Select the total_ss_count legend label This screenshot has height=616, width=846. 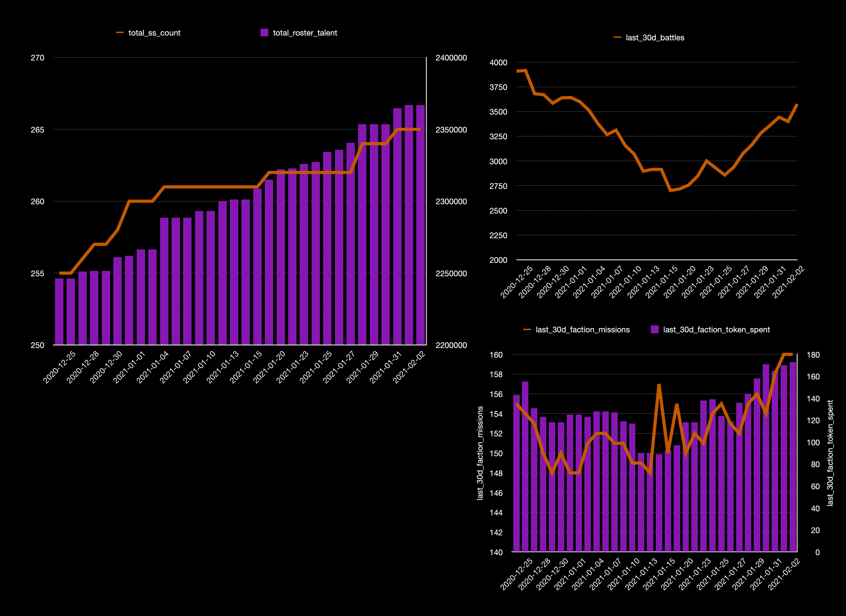pos(154,33)
